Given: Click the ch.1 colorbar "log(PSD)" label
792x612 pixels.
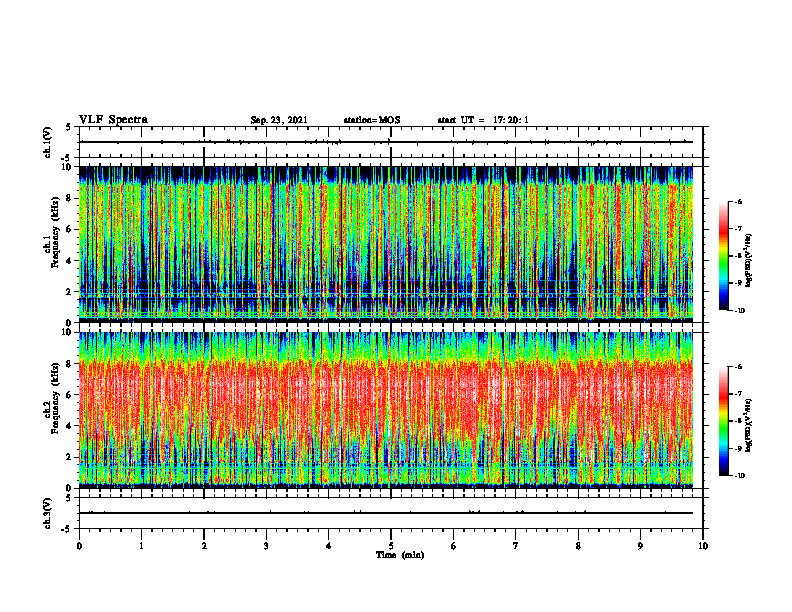Looking at the screenshot, I should point(749,261).
